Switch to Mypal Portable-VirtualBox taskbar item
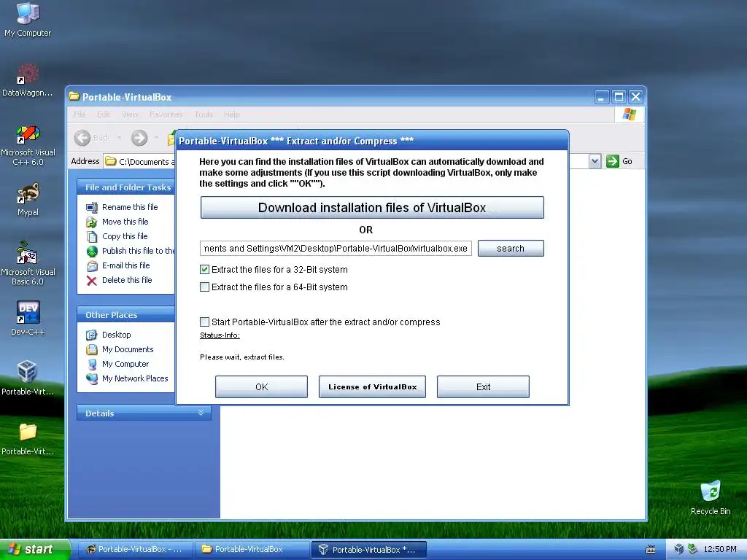This screenshot has height=560, width=747. coord(134,550)
